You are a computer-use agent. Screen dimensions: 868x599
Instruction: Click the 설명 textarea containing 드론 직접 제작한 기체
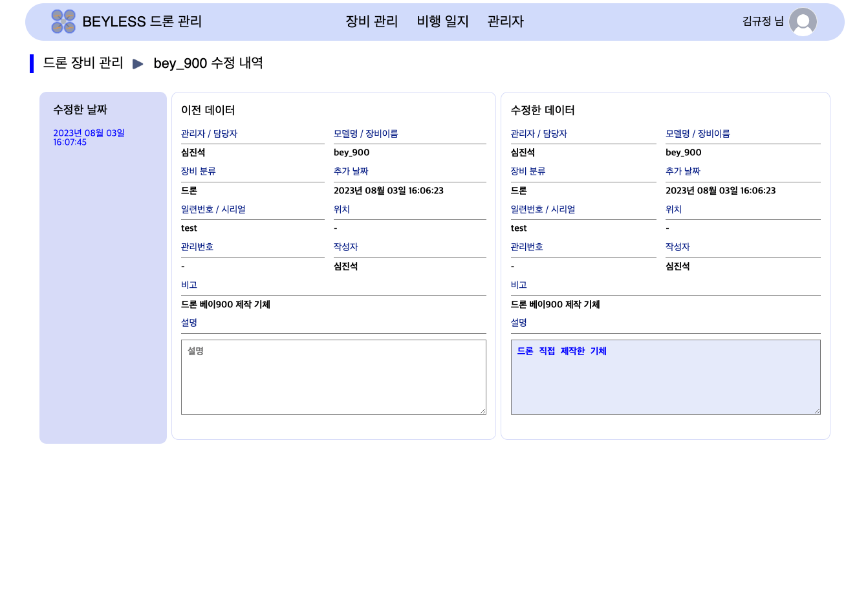(665, 377)
